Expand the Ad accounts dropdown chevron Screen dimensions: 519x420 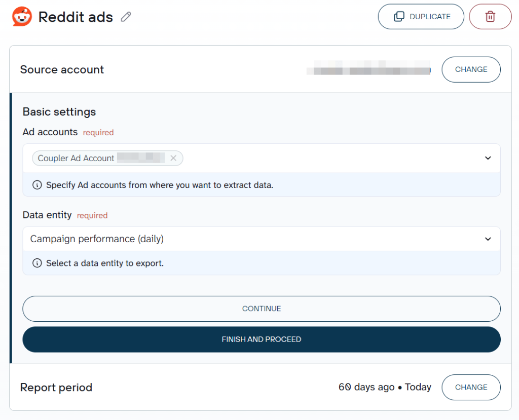488,158
